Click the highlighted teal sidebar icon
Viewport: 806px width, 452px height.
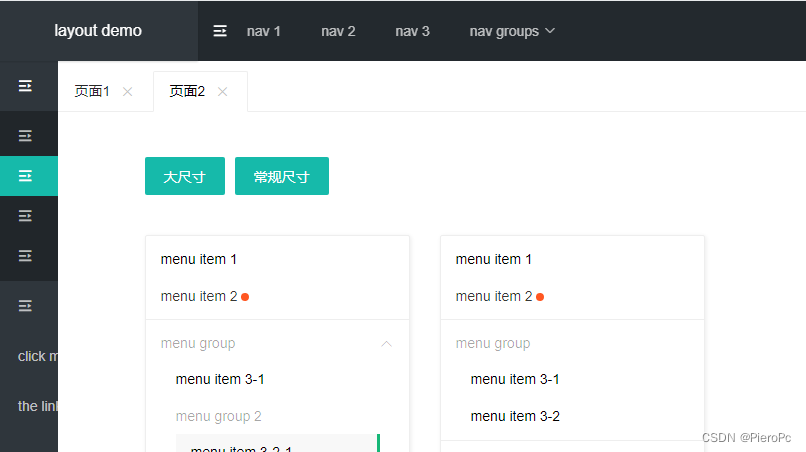tap(25, 176)
